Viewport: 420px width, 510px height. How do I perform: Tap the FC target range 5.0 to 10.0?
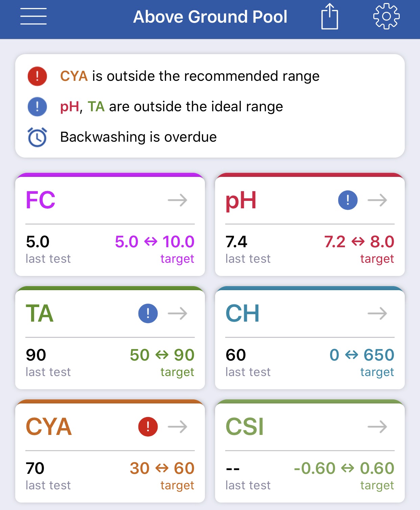155,241
